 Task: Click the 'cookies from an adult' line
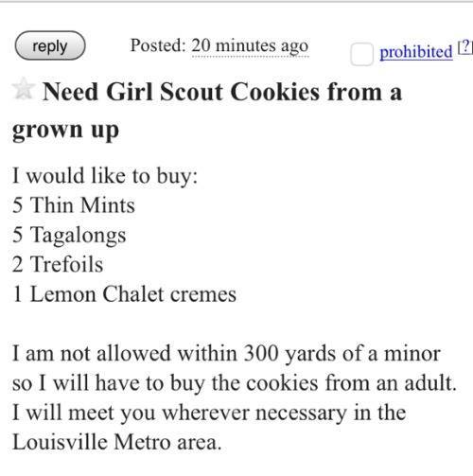[x=235, y=383]
